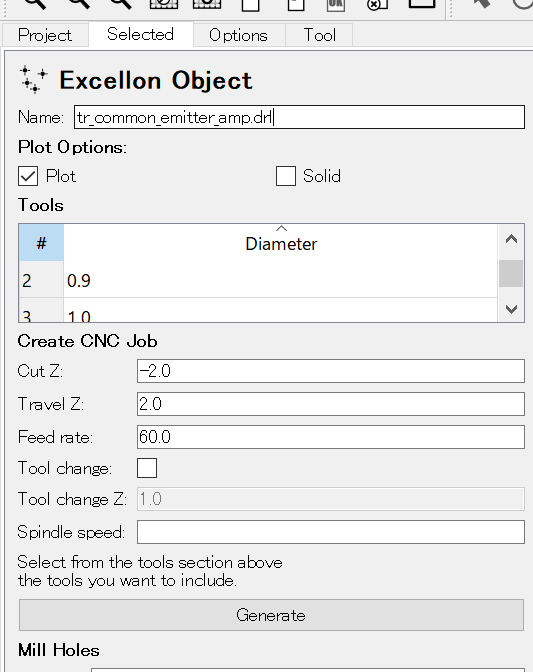Viewport: 533px width, 672px height.
Task: Click the Tools table scrollbar thumb
Action: coord(511,273)
